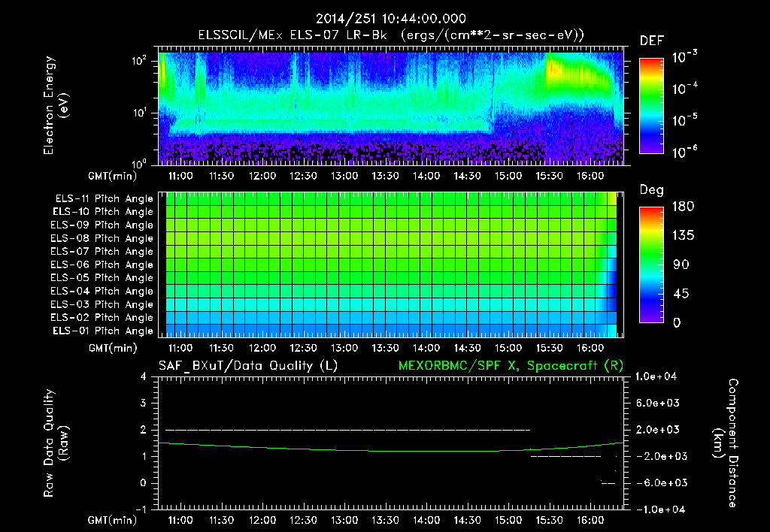The height and width of the screenshot is (532, 770).
Task: Click the "4" tick on Raw Data Quality axis
Action: (x=144, y=376)
